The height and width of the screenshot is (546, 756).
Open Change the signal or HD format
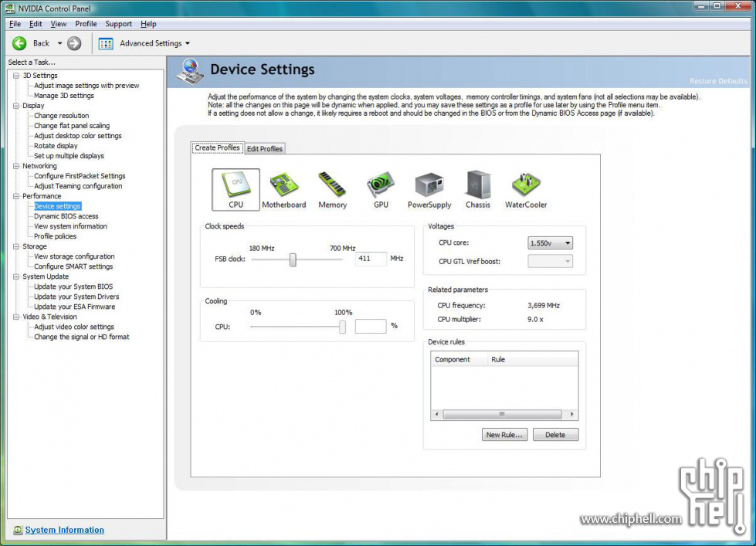click(82, 337)
